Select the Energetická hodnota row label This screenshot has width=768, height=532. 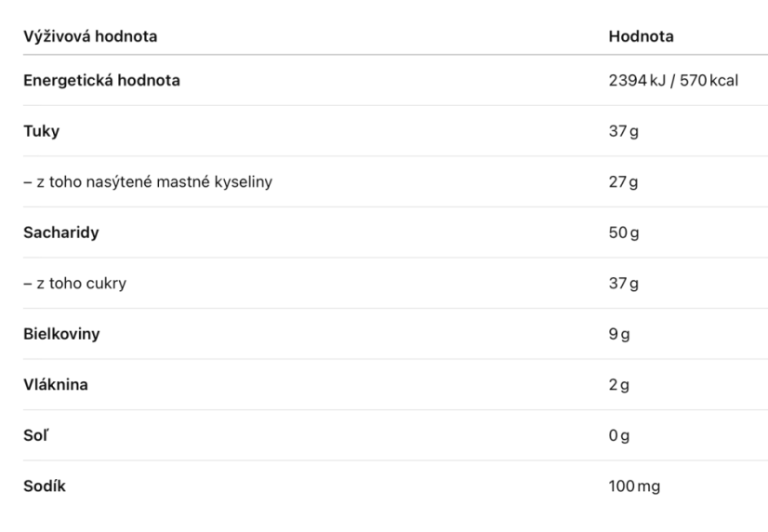click(101, 80)
